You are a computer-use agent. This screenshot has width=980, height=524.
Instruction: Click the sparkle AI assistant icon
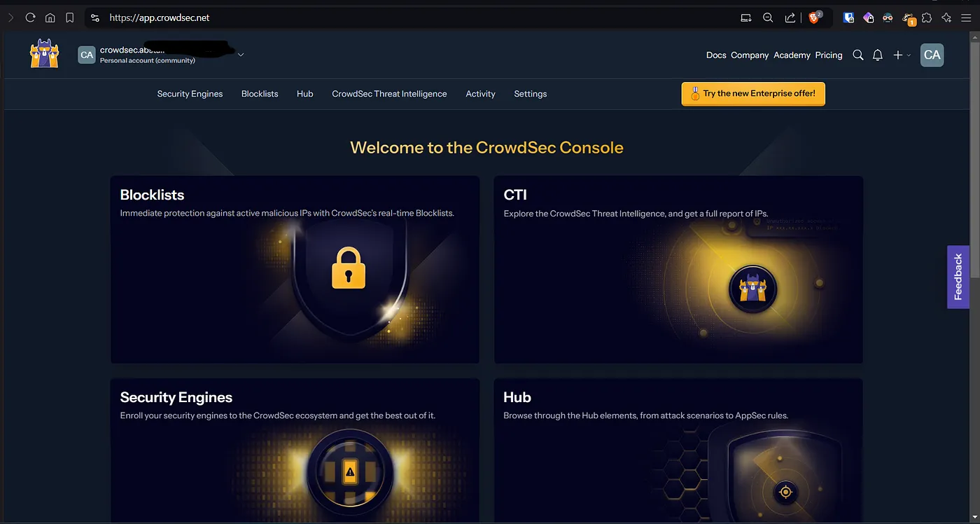(x=946, y=18)
